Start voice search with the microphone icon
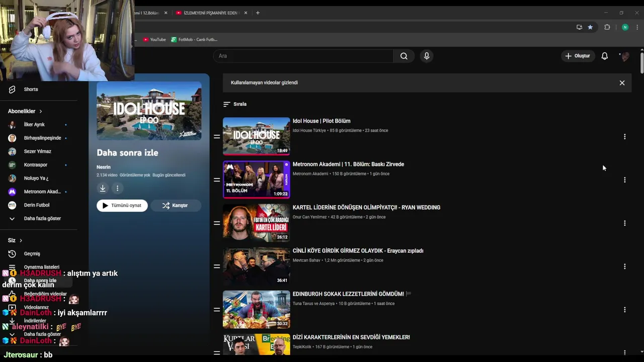Screen dimensions: 644x362 pyautogui.click(x=427, y=56)
